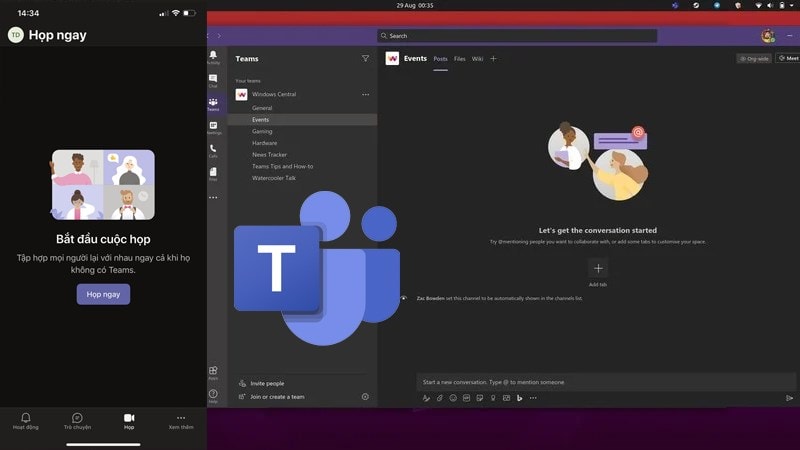Click the filter funnel in Teams panel
This screenshot has height=450, width=800.
pyautogui.click(x=365, y=59)
